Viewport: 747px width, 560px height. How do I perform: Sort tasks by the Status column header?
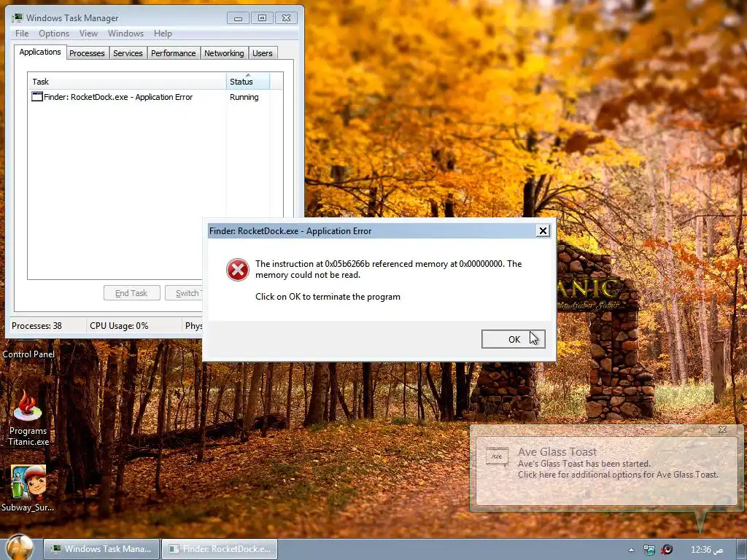coord(248,82)
